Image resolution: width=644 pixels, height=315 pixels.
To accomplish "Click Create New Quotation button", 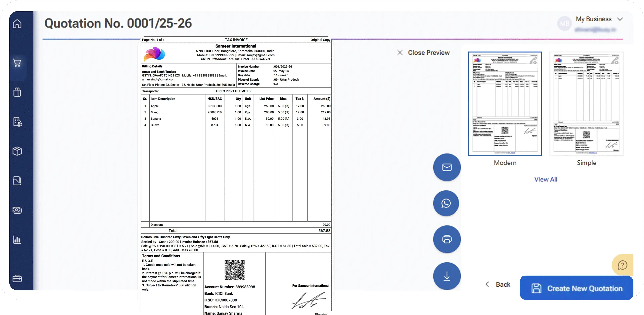I will [576, 288].
